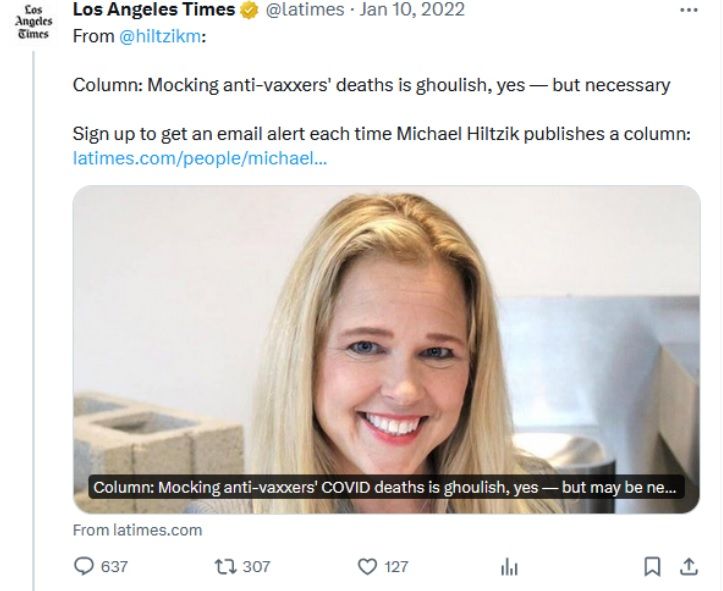Open the view analytics bar chart icon
This screenshot has width=723, height=591.
[x=509, y=567]
